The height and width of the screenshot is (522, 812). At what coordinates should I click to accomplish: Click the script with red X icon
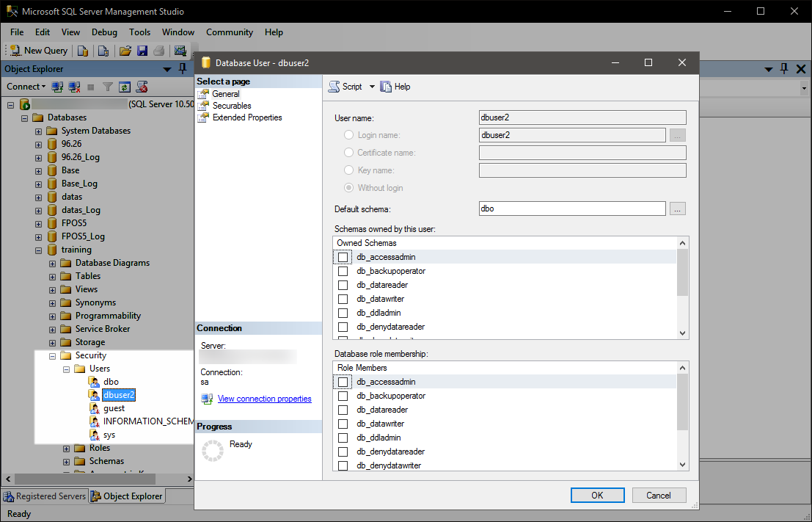coord(142,87)
